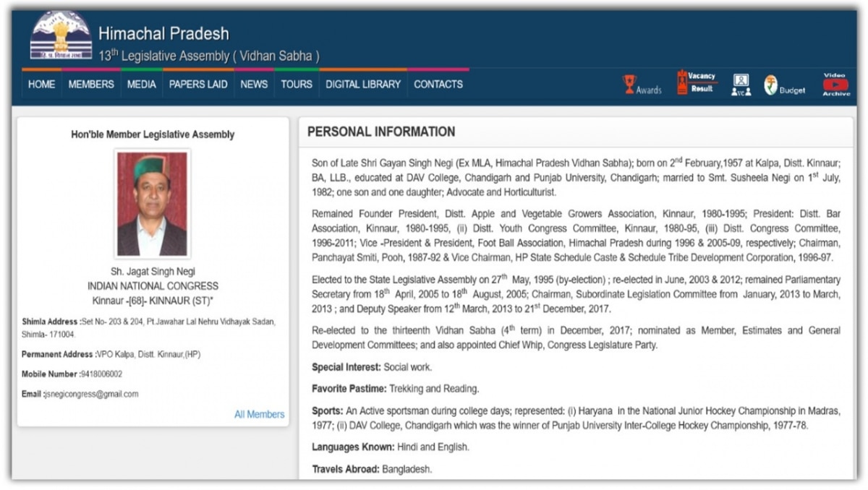Click the Himachal Pradesh site title
The height and width of the screenshot is (490, 868).
[x=163, y=33]
